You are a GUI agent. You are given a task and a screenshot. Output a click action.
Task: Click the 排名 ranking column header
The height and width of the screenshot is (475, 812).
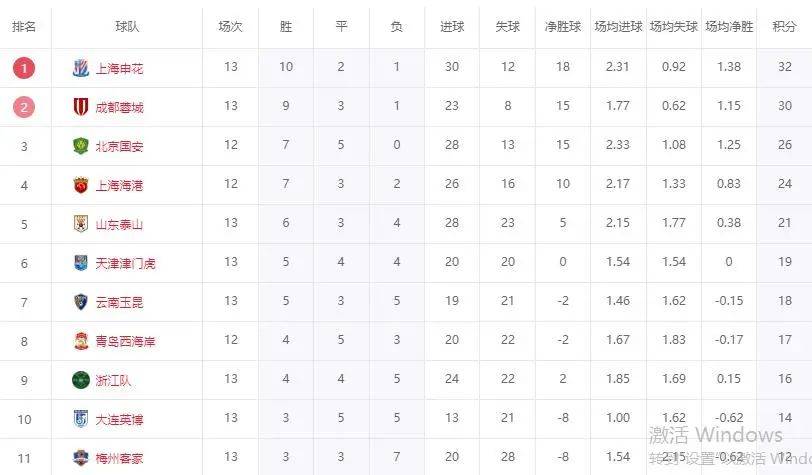point(24,26)
